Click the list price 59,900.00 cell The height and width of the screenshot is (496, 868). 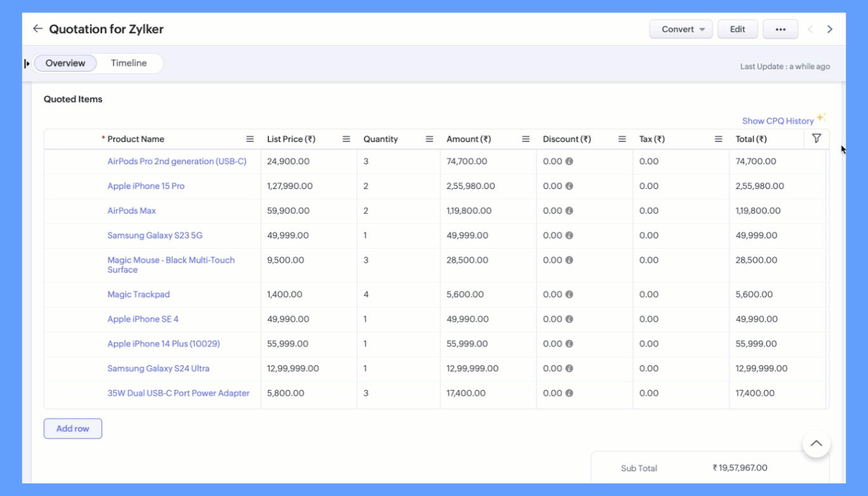pos(288,211)
